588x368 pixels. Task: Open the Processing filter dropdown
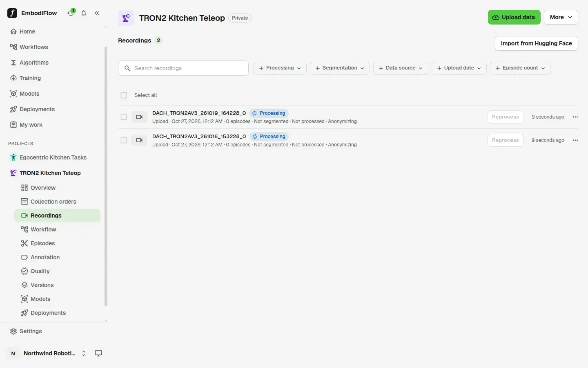280,68
